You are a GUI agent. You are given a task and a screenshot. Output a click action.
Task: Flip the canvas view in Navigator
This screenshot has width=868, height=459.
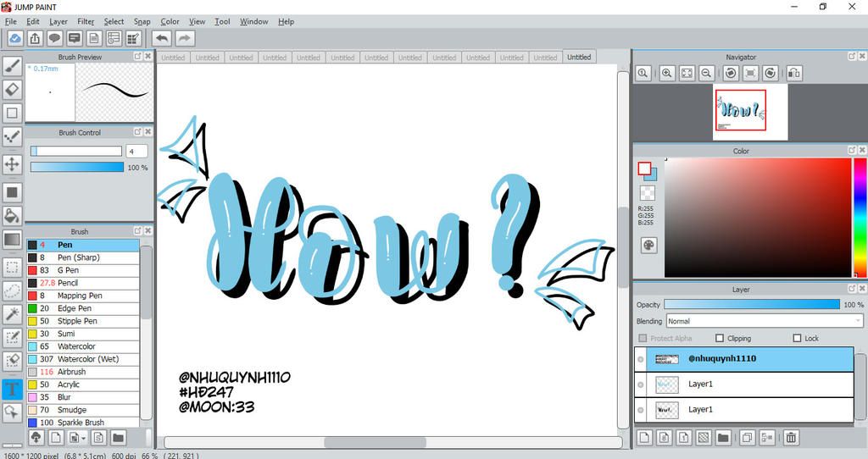pos(794,73)
